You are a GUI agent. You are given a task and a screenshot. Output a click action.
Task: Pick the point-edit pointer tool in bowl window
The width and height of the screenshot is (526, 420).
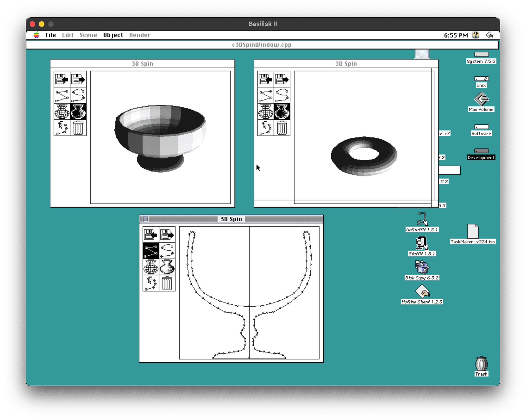(x=62, y=127)
